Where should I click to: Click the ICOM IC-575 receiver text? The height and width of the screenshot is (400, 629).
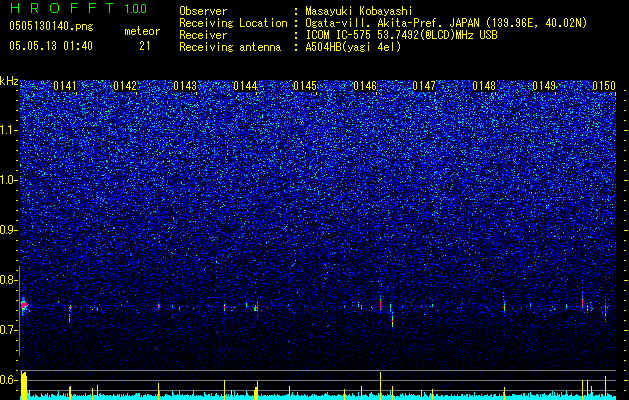coord(401,35)
